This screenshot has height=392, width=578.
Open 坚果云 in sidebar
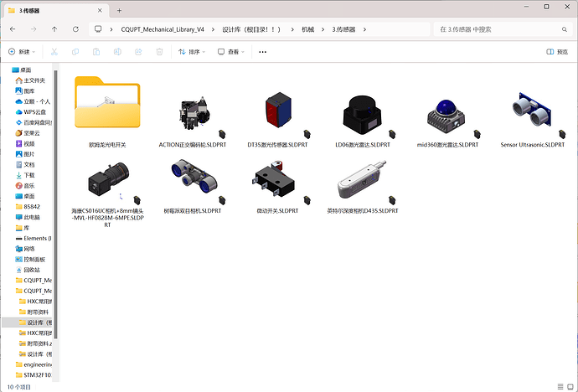(x=28, y=133)
